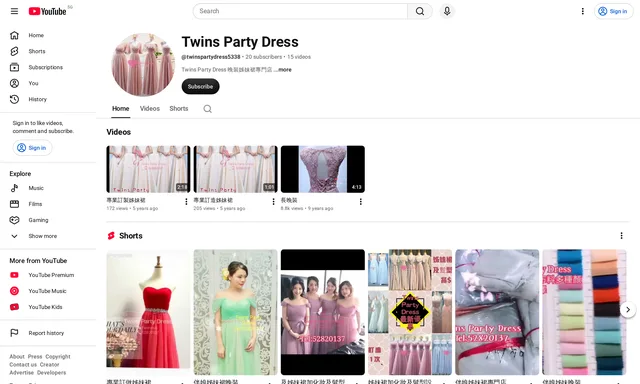Open the Shorts shelf three-dot menu

click(621, 236)
